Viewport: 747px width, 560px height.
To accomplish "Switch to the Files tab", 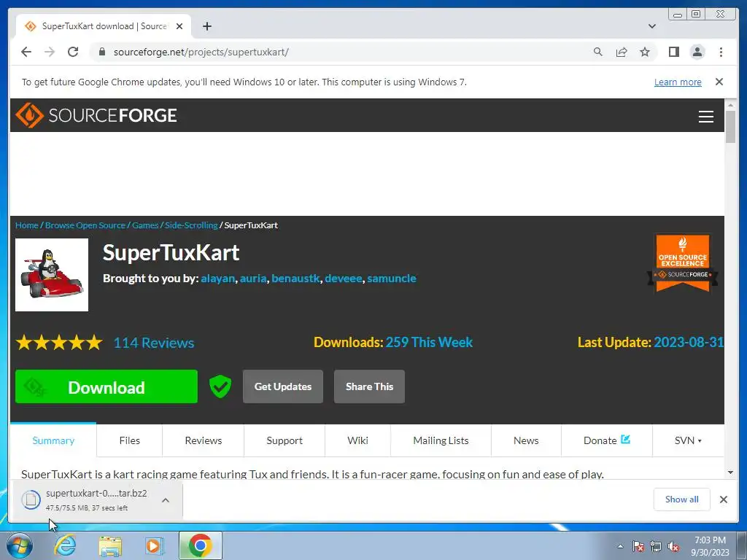I will pyautogui.click(x=130, y=440).
